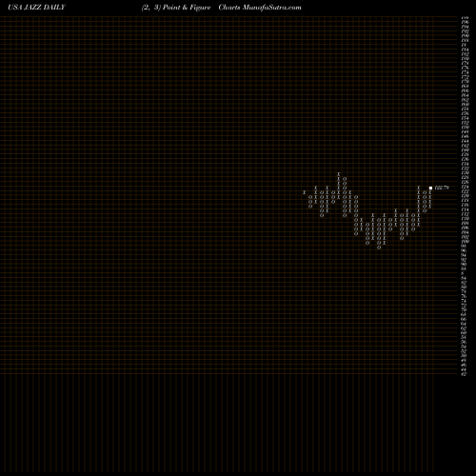Click the 'USA JAZZ DAILY' chart title
The image size is (476, 476).
tap(36, 8)
